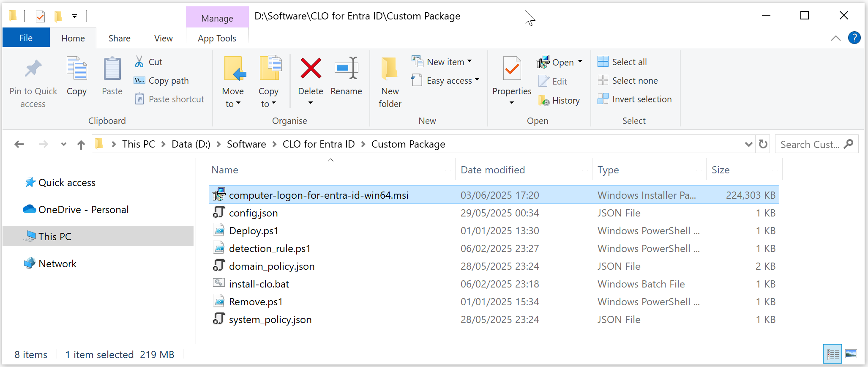Collapse the ribbon using the chevron
The width and height of the screenshot is (868, 367).
pos(835,38)
